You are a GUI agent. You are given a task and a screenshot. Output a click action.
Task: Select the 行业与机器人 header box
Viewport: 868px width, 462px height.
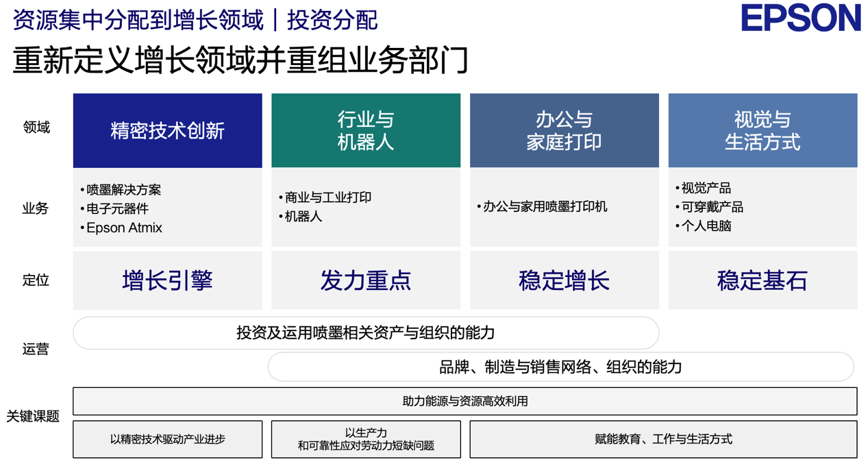(x=366, y=130)
